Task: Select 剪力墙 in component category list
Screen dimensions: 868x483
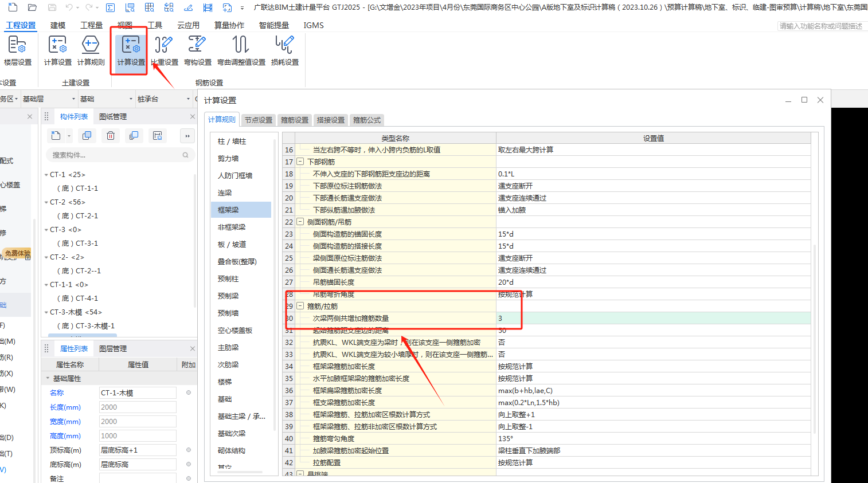Action: point(241,158)
